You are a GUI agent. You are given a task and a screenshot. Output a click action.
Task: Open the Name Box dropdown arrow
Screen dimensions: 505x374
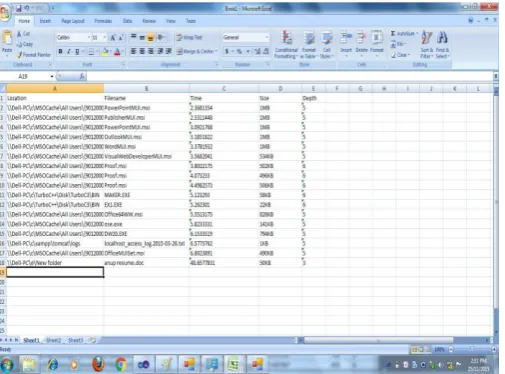[x=52, y=77]
